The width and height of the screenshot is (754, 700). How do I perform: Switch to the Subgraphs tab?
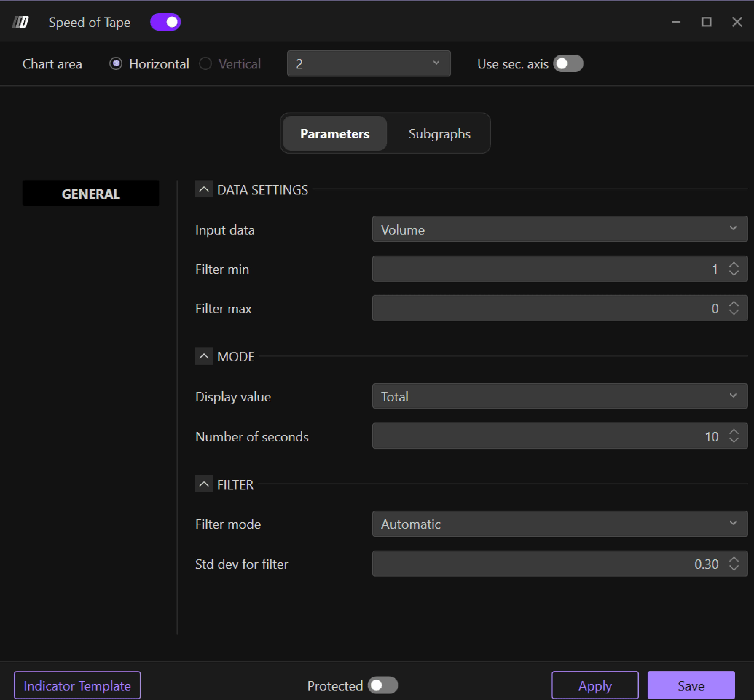tap(439, 134)
